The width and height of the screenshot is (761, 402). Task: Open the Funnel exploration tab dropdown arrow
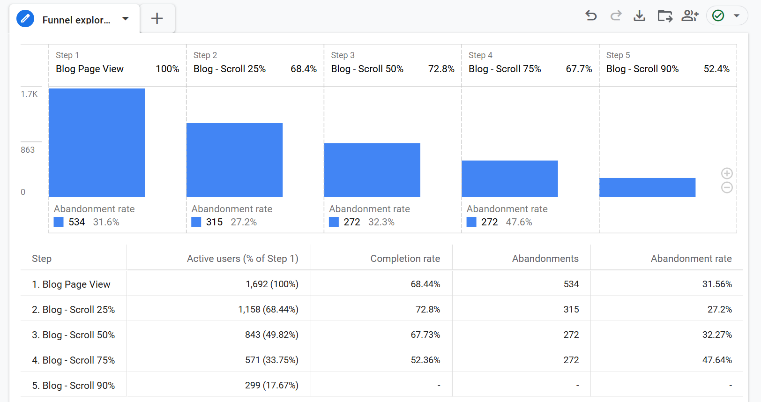(125, 19)
